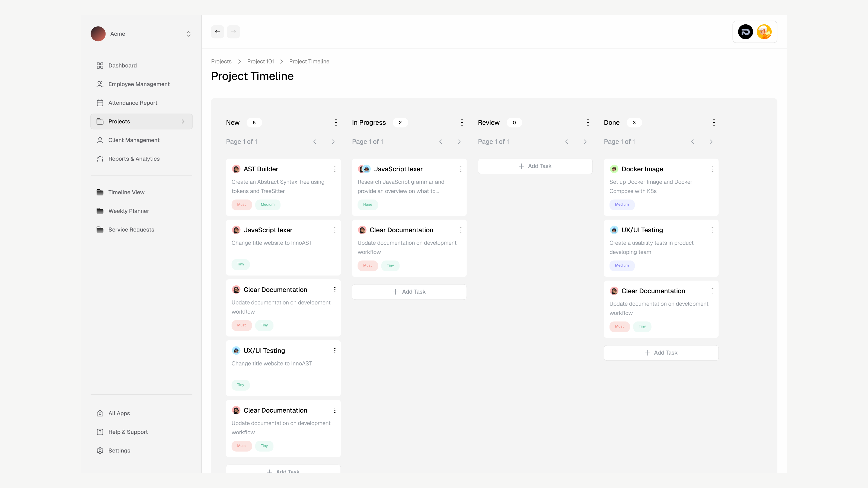This screenshot has height=488, width=868.
Task: Click the Huge tag on JavaScript lexer
Action: pos(367,204)
